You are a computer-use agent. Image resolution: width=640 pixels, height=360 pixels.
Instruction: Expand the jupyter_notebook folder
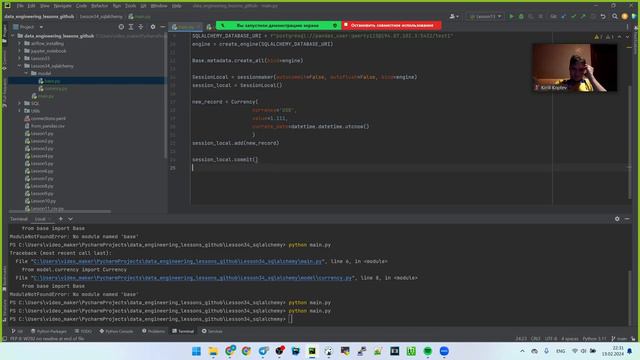20,51
